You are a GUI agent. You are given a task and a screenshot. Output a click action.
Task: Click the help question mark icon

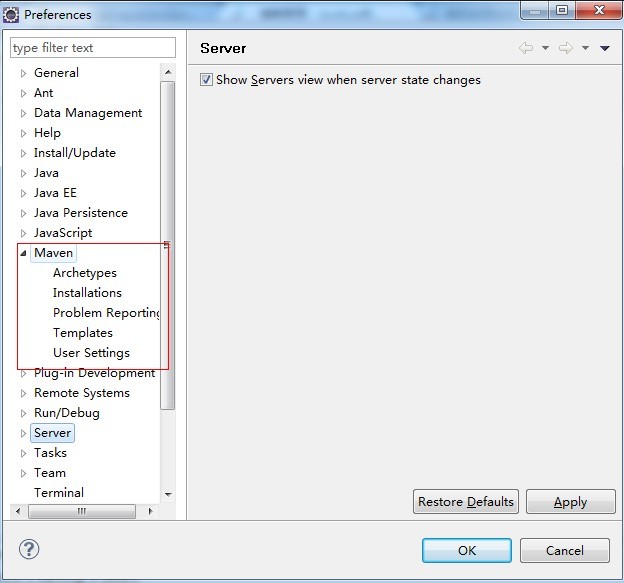pyautogui.click(x=29, y=549)
